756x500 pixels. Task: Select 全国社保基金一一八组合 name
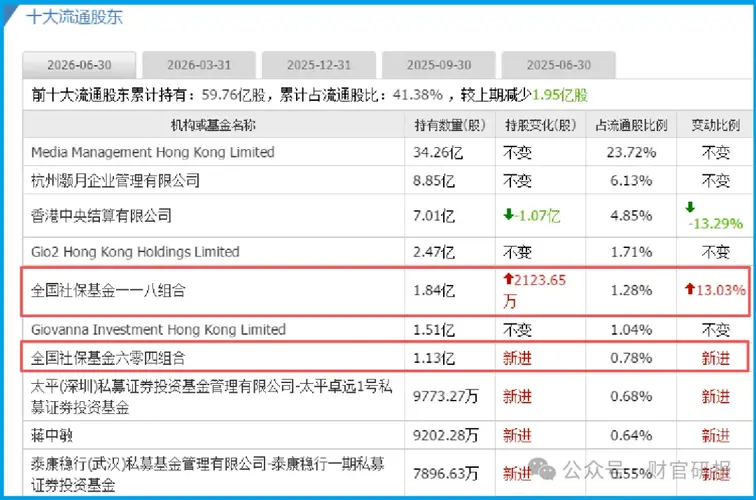click(x=108, y=290)
